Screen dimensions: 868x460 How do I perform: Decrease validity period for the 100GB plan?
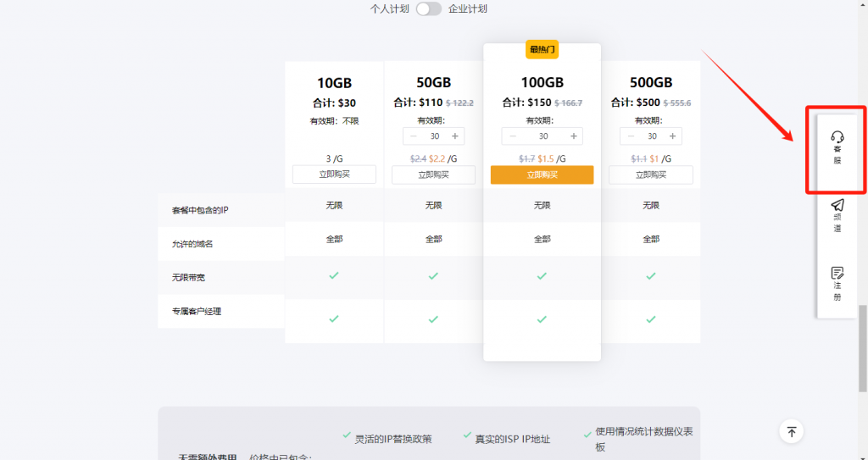[512, 136]
